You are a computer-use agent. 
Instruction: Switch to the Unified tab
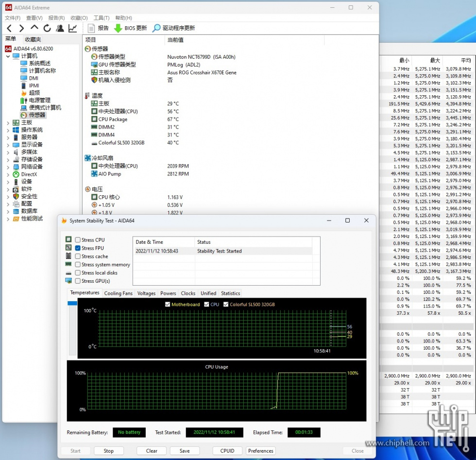[208, 293]
